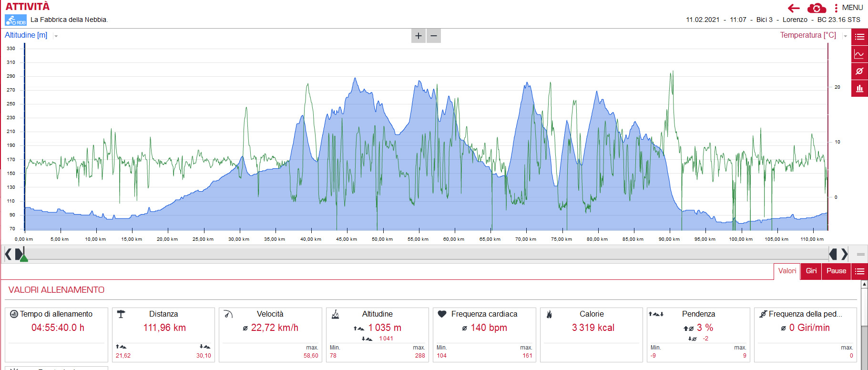Open Temperatura axis dropdown arrow
Viewport: 868px width, 370px height.
pyautogui.click(x=845, y=36)
